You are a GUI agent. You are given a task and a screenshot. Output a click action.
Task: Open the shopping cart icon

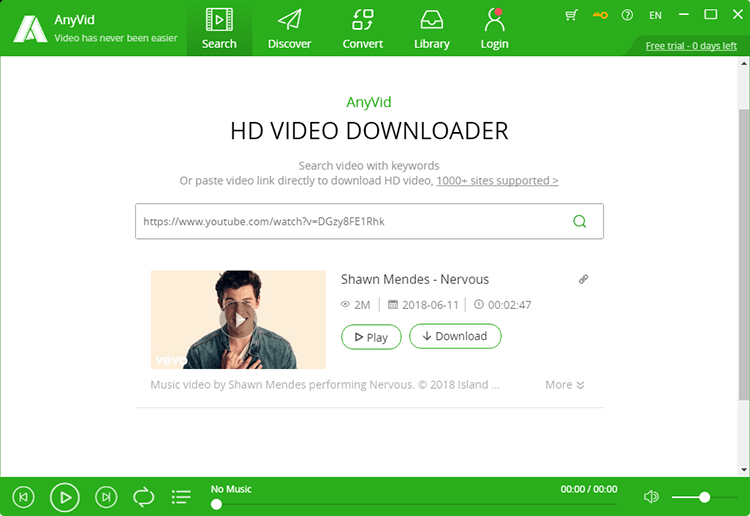coord(571,15)
